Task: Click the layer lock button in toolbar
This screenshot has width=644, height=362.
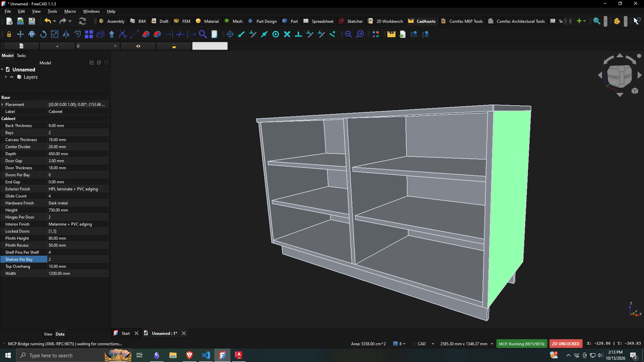Action: (x=174, y=46)
